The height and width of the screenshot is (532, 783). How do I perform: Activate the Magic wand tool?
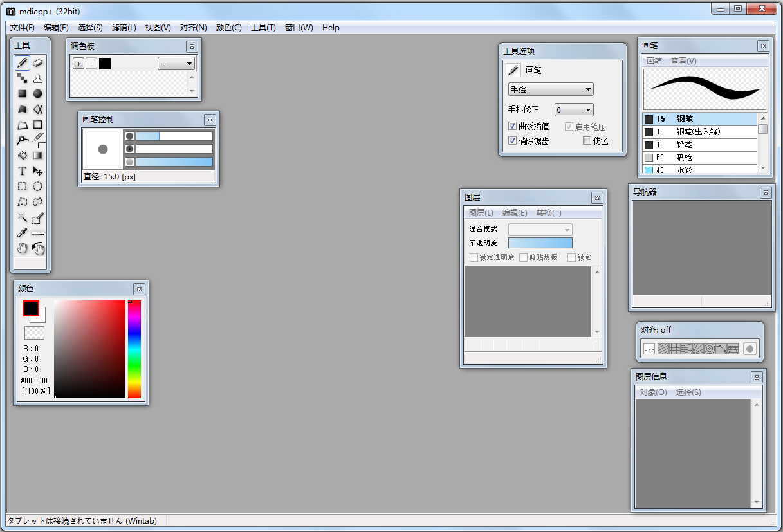pyautogui.click(x=22, y=217)
